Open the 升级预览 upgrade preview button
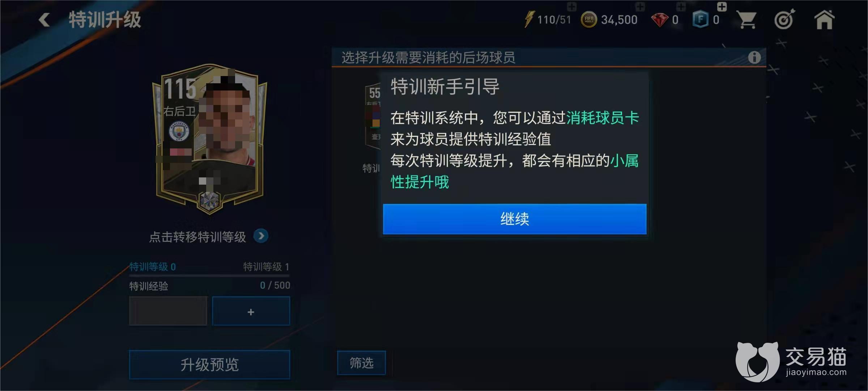 tap(209, 365)
